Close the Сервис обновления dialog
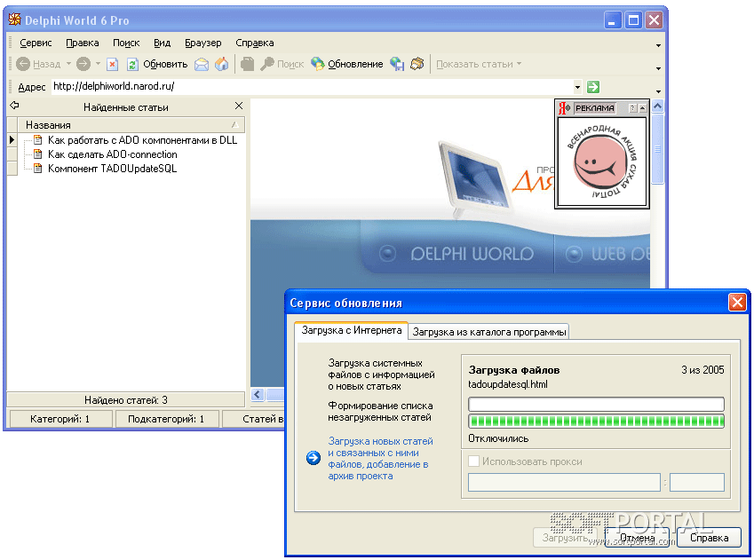Image resolution: width=754 pixels, height=560 pixels. point(737,303)
